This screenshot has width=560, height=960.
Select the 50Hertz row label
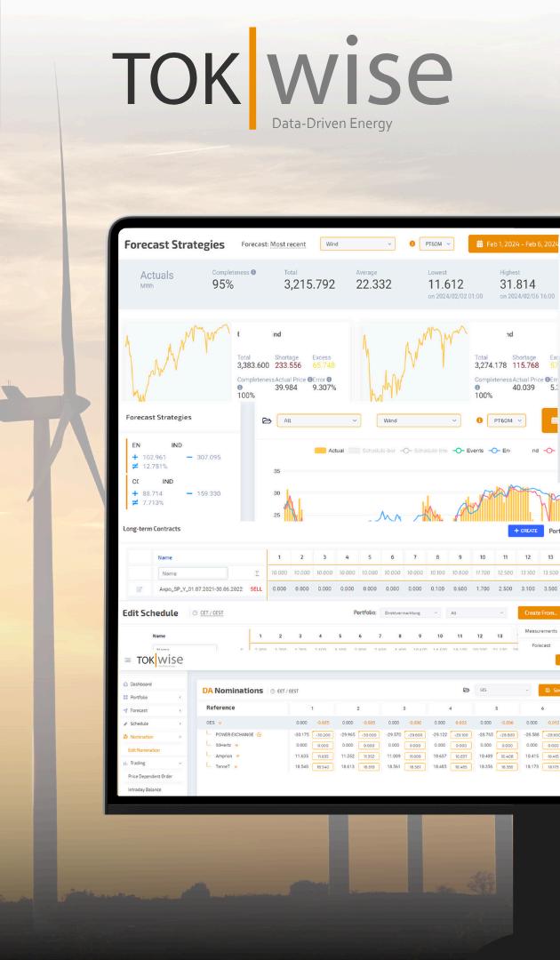click(223, 745)
